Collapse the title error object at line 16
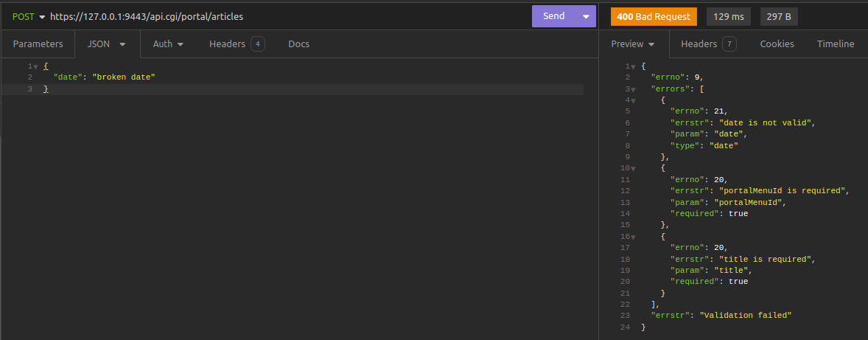Viewport: 868px width, 340px height. pyautogui.click(x=632, y=237)
